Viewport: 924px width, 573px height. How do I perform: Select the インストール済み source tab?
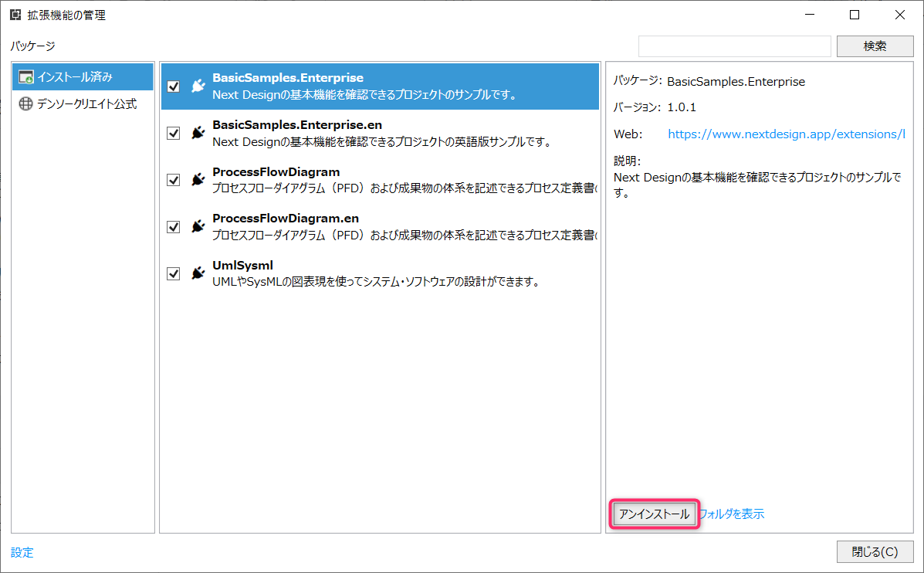point(83,77)
